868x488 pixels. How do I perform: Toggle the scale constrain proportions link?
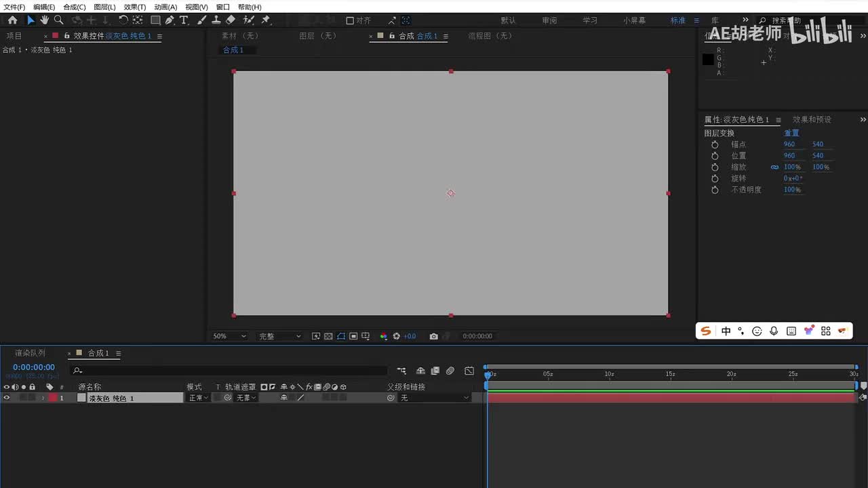(774, 167)
